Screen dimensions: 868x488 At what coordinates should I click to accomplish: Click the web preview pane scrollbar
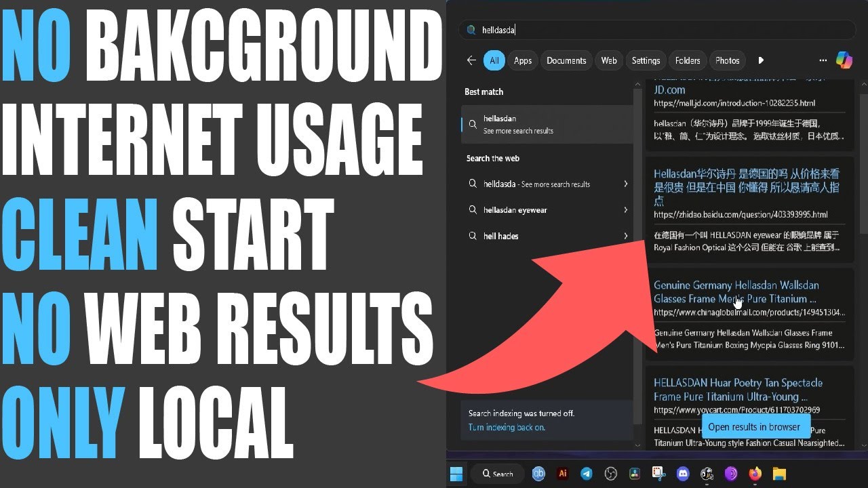tap(863, 163)
